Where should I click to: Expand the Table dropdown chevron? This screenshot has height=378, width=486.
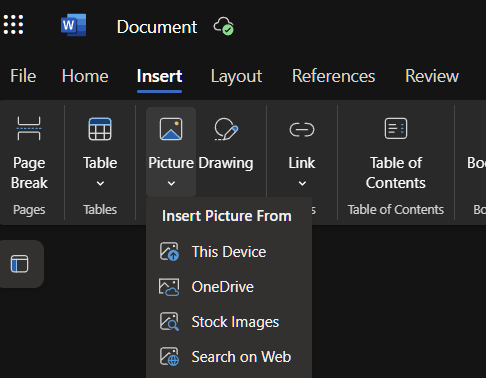point(100,183)
